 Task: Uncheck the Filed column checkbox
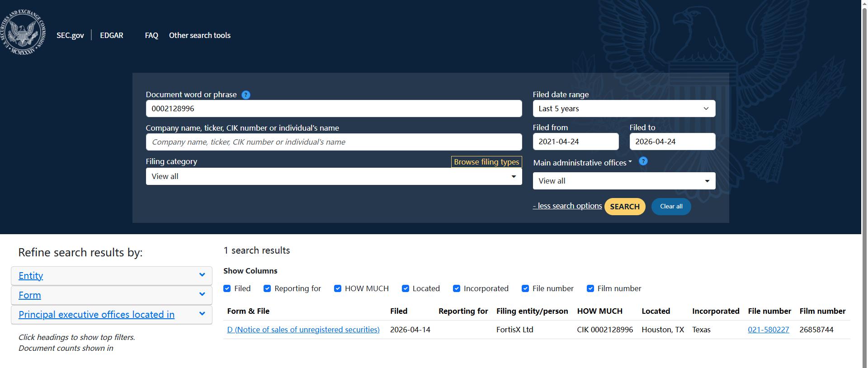click(x=227, y=288)
